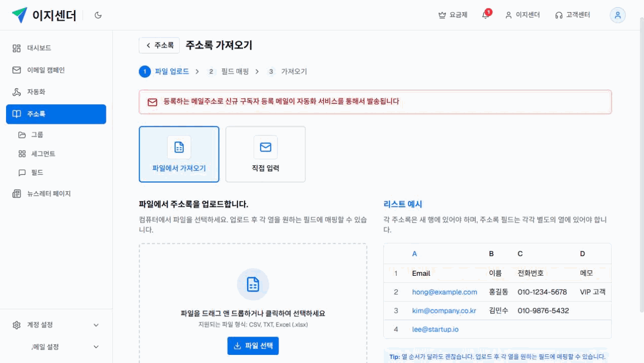Toggle dark mode with the moon icon
Viewport: 644px width, 363px height.
pyautogui.click(x=98, y=15)
